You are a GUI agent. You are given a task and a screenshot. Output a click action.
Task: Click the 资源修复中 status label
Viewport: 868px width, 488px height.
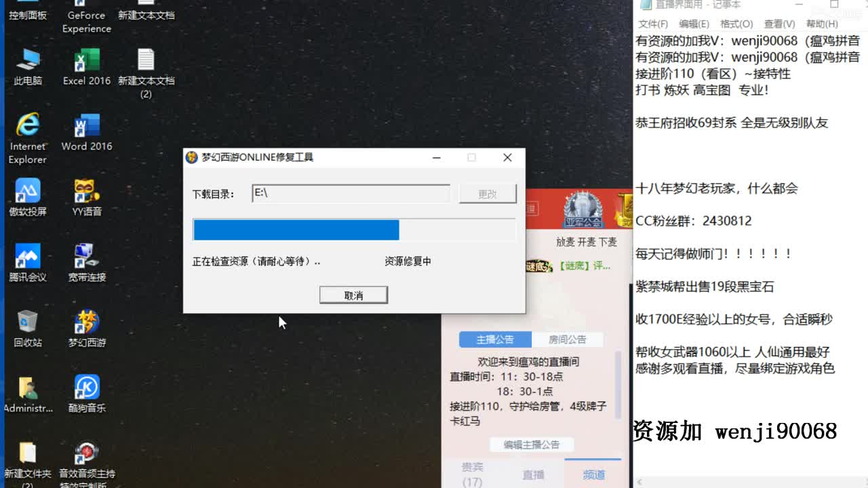click(408, 261)
